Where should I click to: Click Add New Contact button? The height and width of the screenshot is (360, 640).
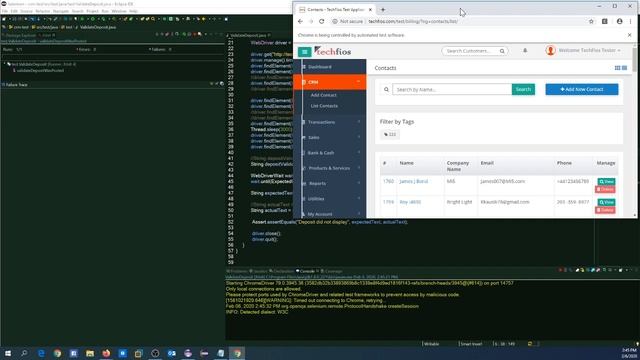(582, 89)
